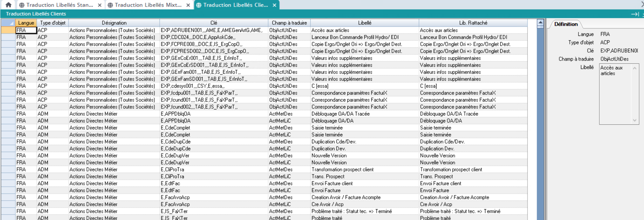Click globe icon on Traduction Libellés Stan tab
The width and height of the screenshot is (644, 220).
pos(22,5)
